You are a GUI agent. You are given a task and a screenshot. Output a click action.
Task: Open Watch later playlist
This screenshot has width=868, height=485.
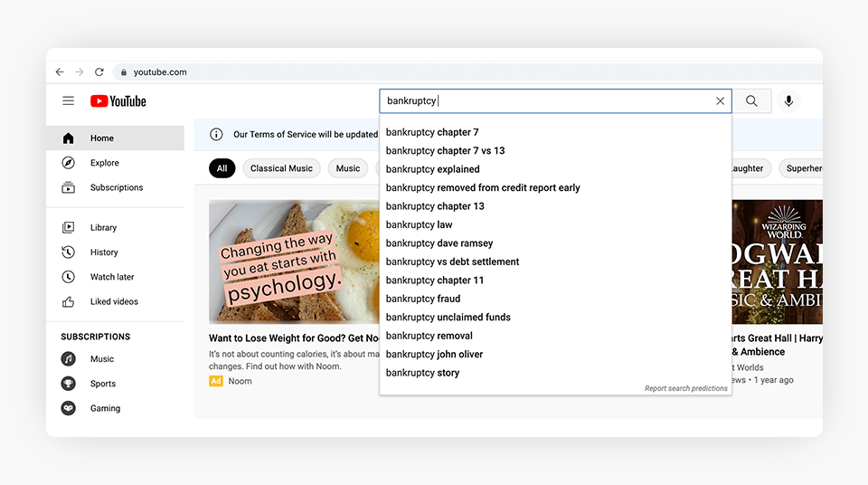click(x=111, y=277)
